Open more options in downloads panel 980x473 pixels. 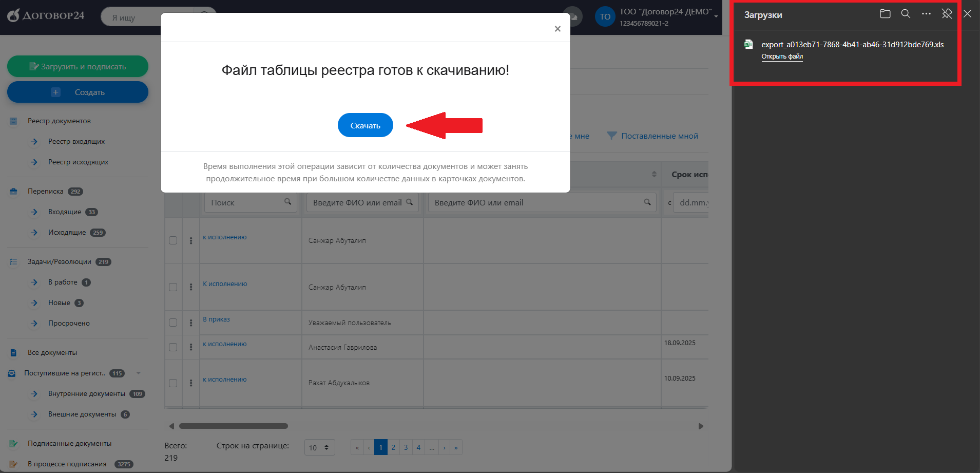click(x=926, y=14)
